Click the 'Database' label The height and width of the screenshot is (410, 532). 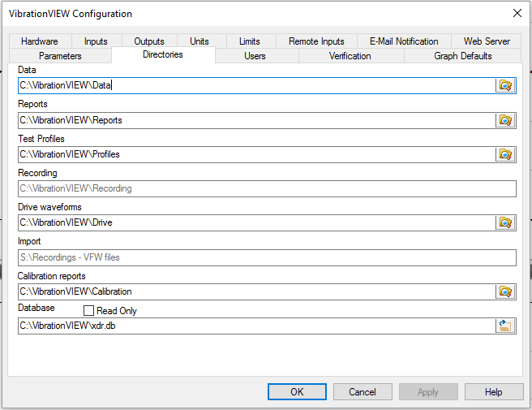pyautogui.click(x=36, y=308)
